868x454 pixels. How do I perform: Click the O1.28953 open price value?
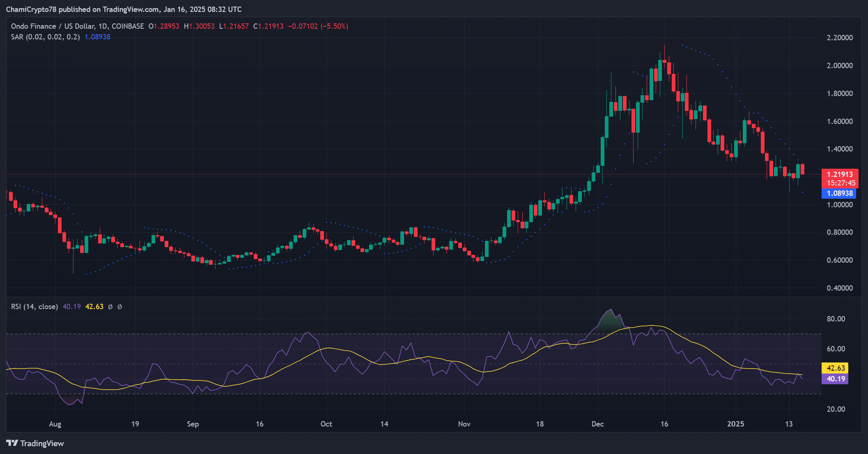coord(164,26)
